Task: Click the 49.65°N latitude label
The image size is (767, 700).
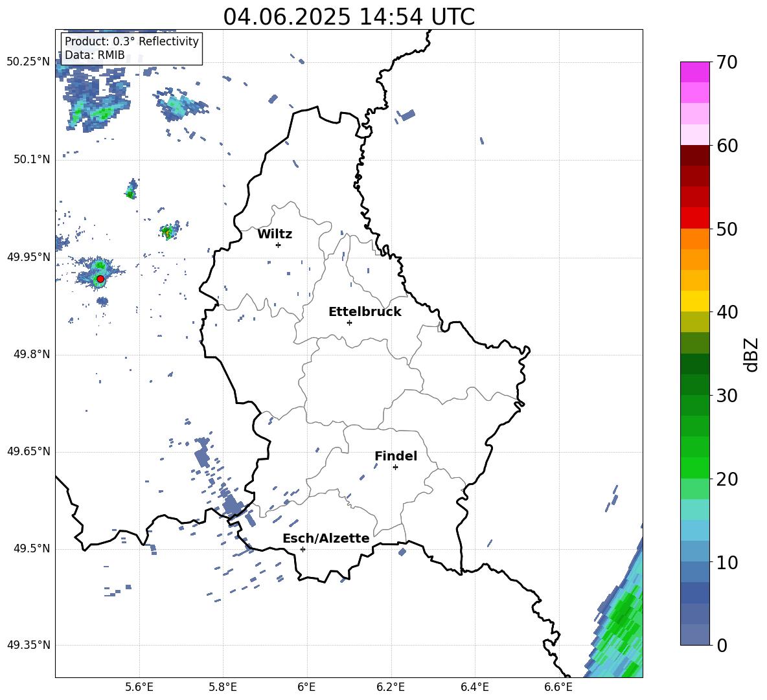Action: 29,451
